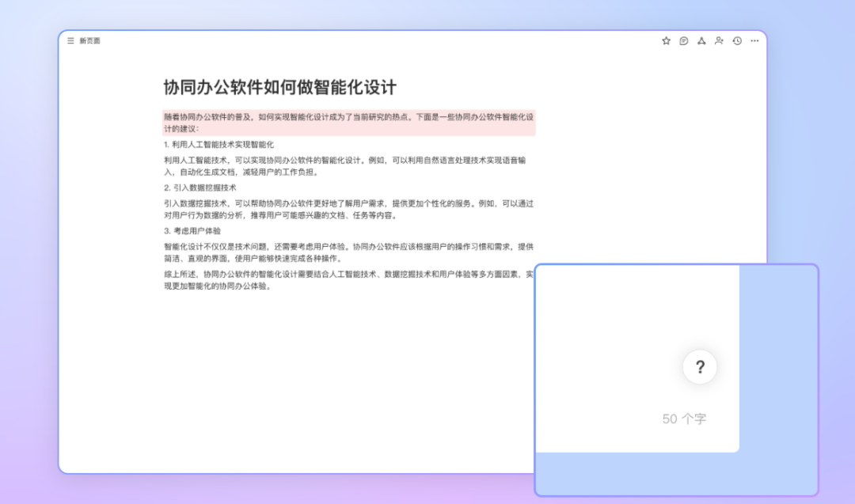This screenshot has width=855, height=504.
Task: Open the hamburger sidebar menu
Action: tap(70, 41)
